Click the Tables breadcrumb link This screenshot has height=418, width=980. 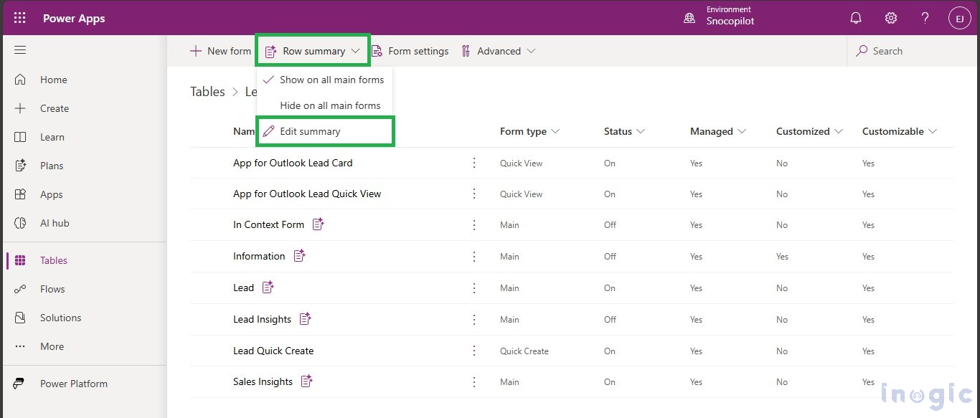(207, 92)
